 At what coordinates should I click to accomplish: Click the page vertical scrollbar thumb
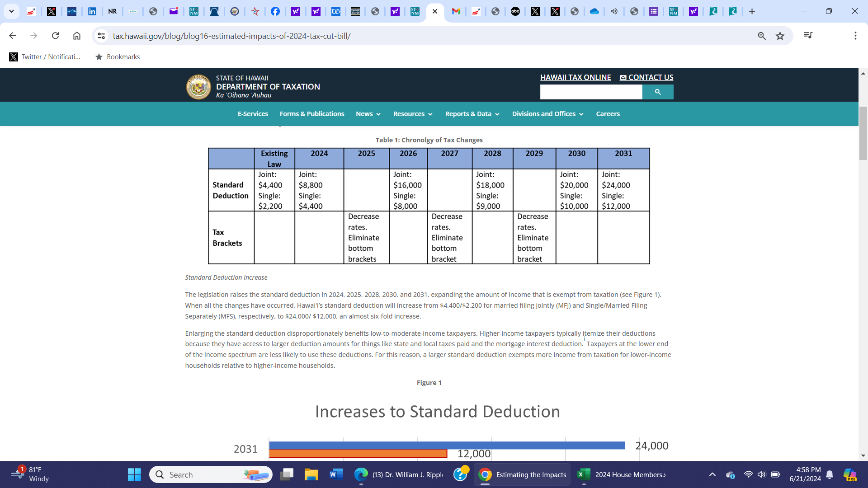[x=863, y=133]
